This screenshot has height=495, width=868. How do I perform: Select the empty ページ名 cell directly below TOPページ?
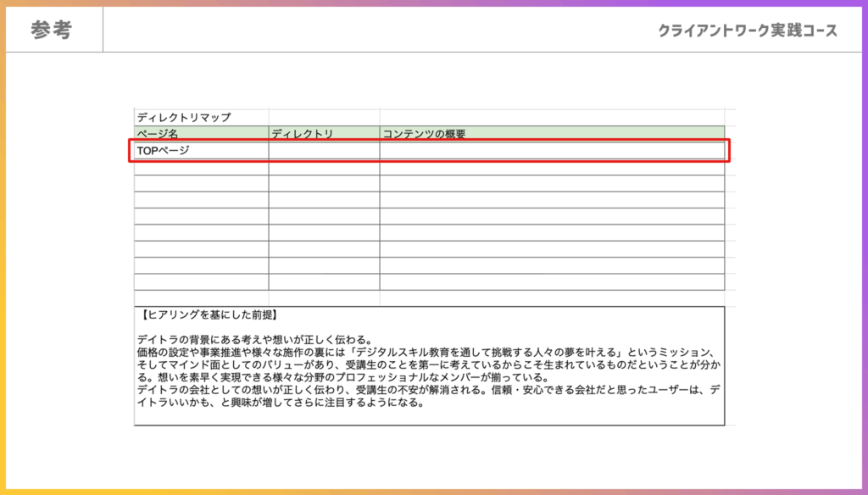(201, 167)
